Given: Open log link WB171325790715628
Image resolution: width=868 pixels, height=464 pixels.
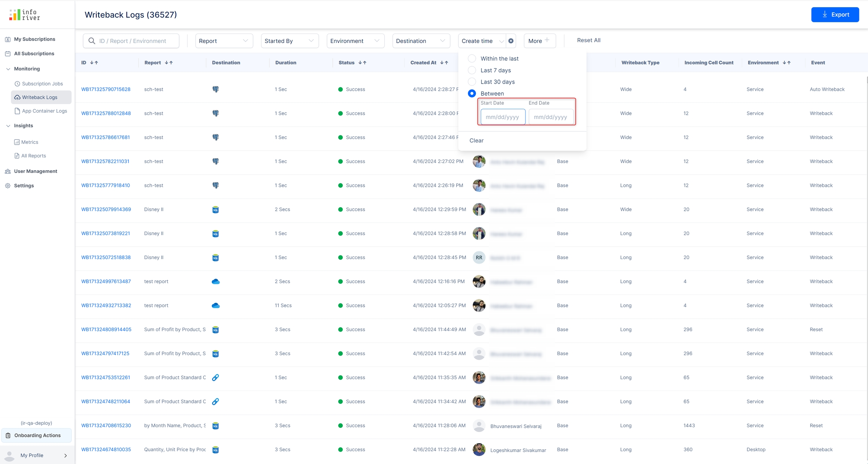Looking at the screenshot, I should coord(106,89).
